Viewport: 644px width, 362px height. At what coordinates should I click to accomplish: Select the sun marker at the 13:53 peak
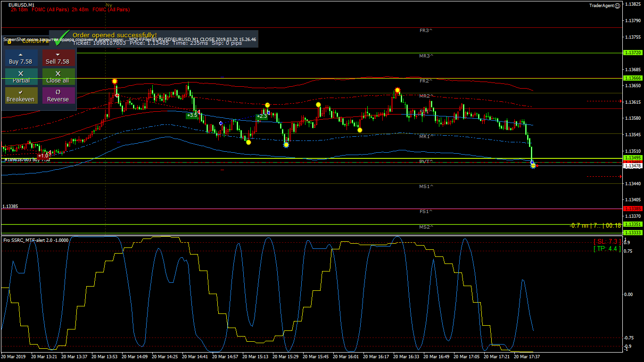click(115, 82)
